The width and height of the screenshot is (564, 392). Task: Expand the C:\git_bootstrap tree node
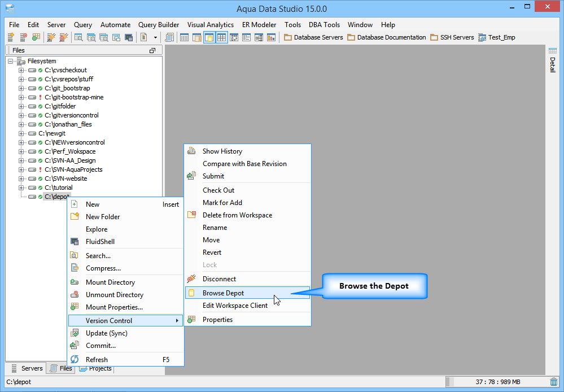tap(21, 88)
